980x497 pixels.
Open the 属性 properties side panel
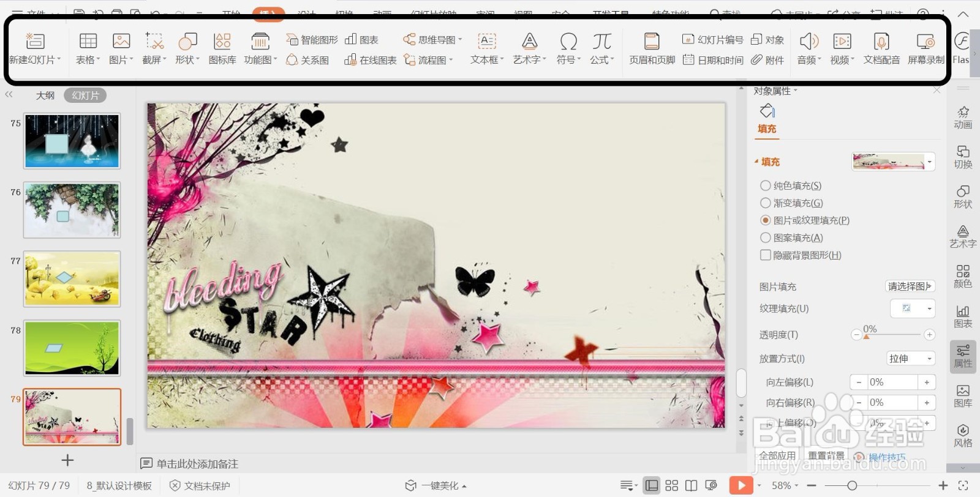(x=963, y=356)
